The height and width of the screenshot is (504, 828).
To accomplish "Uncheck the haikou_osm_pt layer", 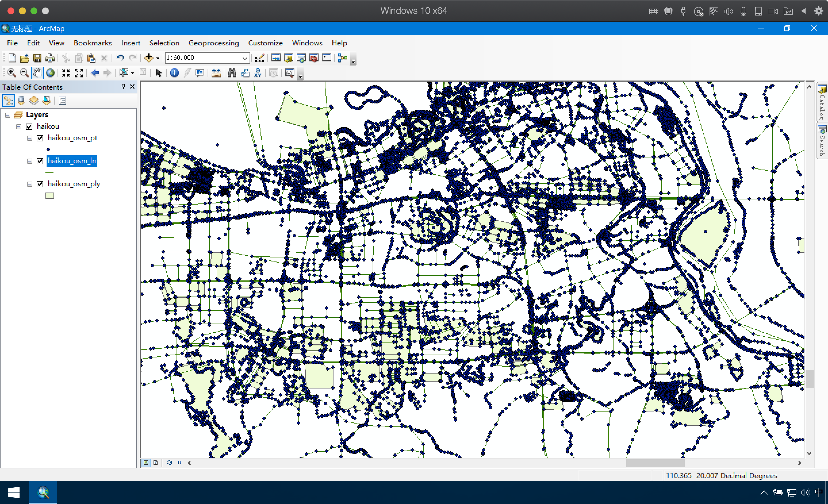I will 40,138.
